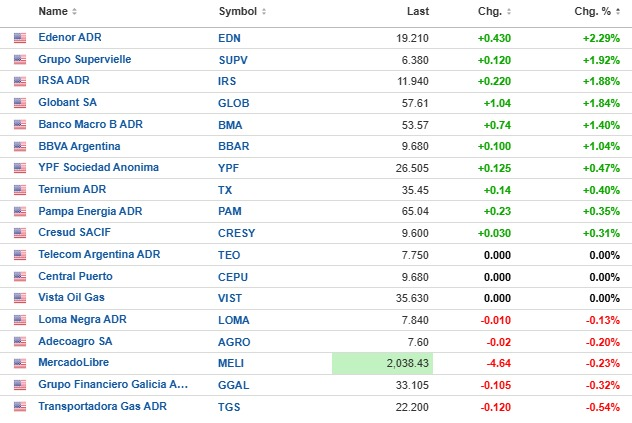Open the Central Puerto link
The height and width of the screenshot is (423, 632).
point(75,276)
